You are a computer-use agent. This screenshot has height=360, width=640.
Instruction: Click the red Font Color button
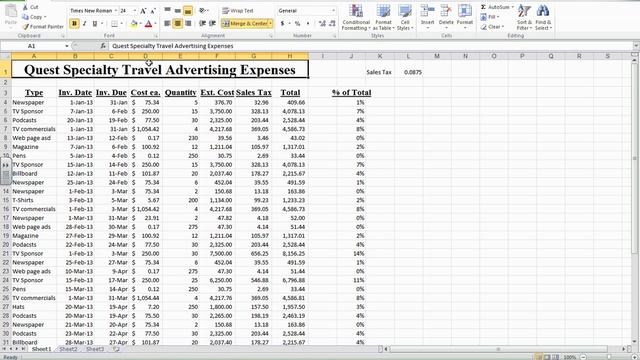148,24
